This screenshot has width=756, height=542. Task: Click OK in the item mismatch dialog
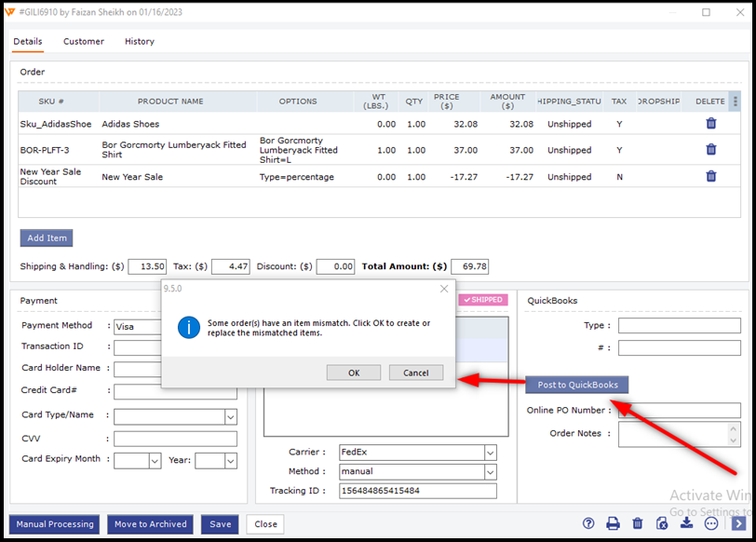(x=354, y=373)
